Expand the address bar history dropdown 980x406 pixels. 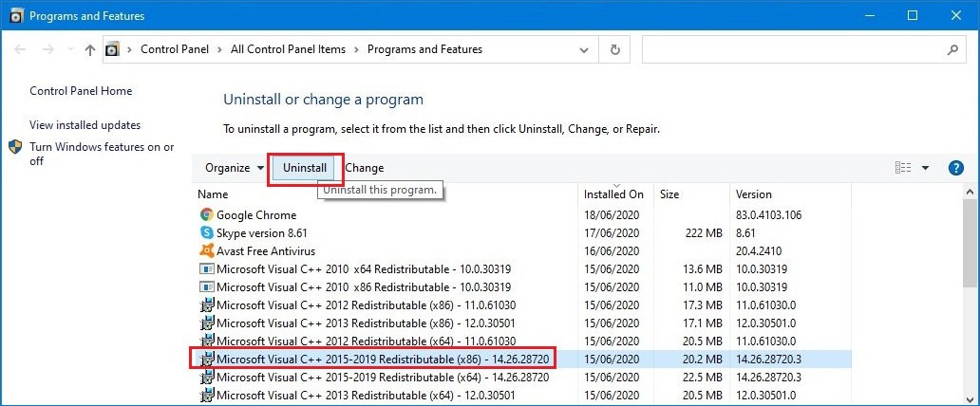tap(584, 50)
